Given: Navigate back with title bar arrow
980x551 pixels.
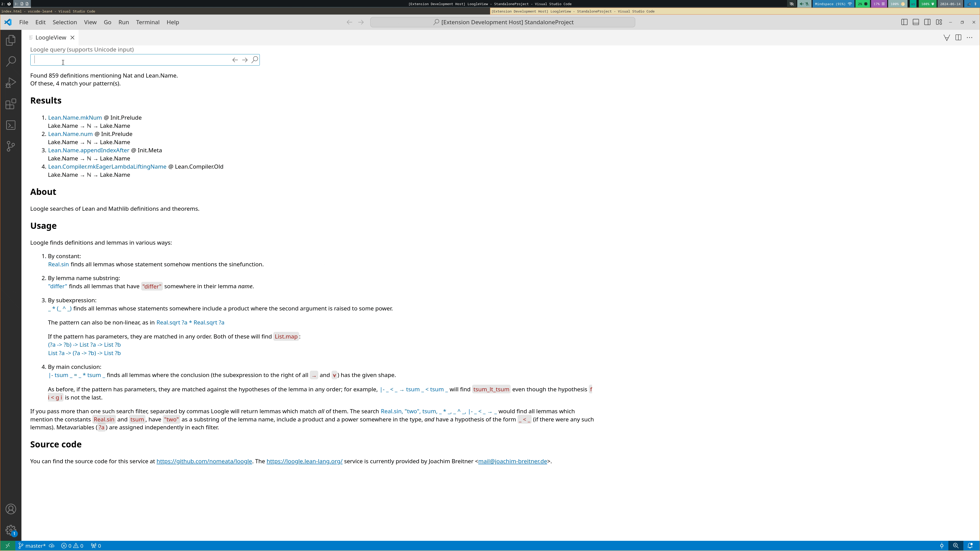Looking at the screenshot, I should (x=349, y=22).
